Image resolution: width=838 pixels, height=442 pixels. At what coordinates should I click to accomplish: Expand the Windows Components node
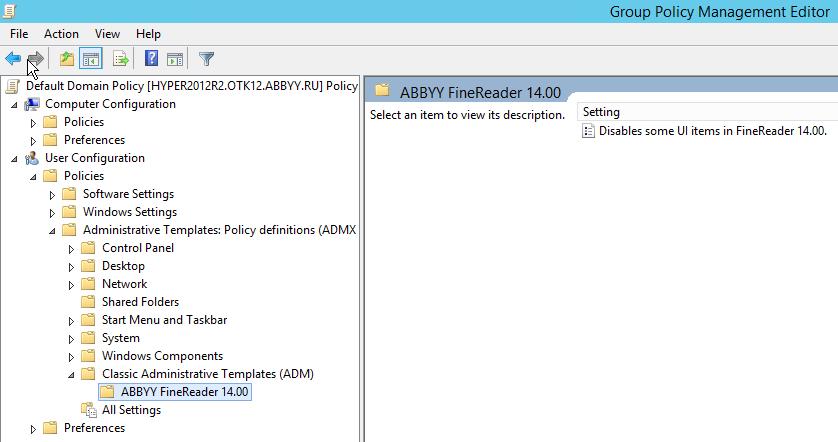click(71, 357)
